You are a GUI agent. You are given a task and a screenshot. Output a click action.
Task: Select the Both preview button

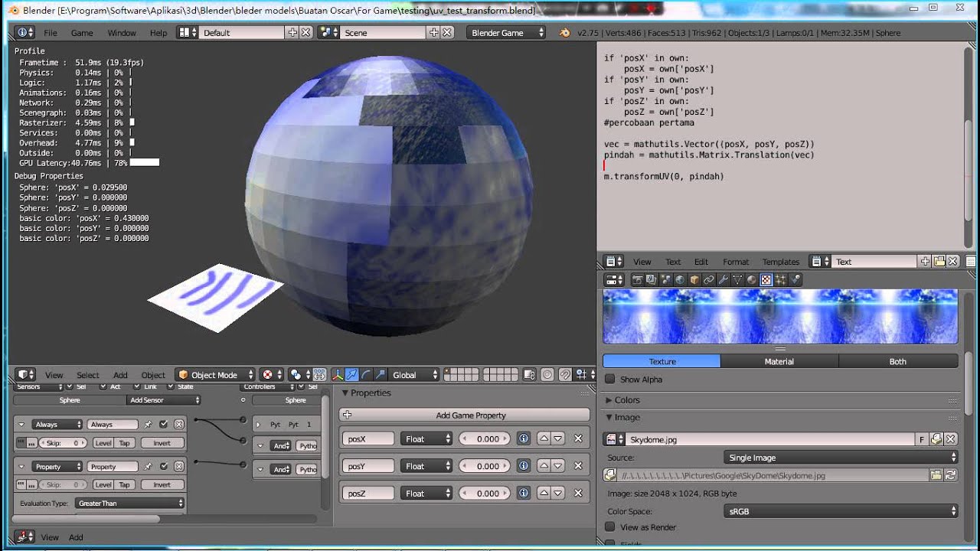898,361
